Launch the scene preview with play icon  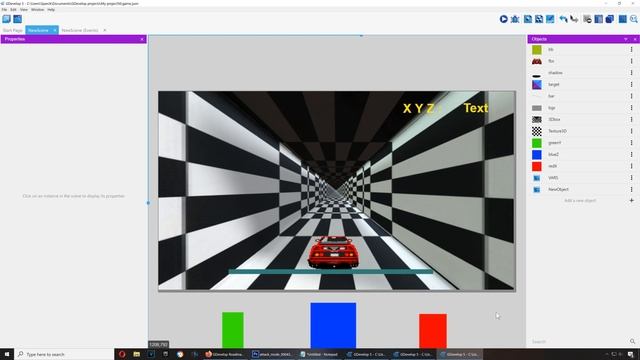(503, 19)
